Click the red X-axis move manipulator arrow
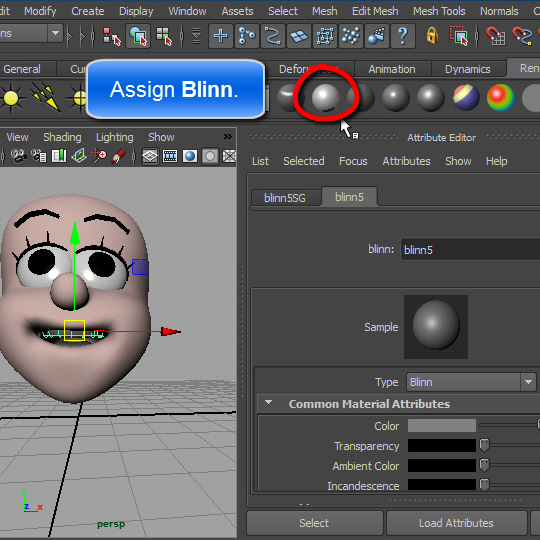 tap(171, 332)
